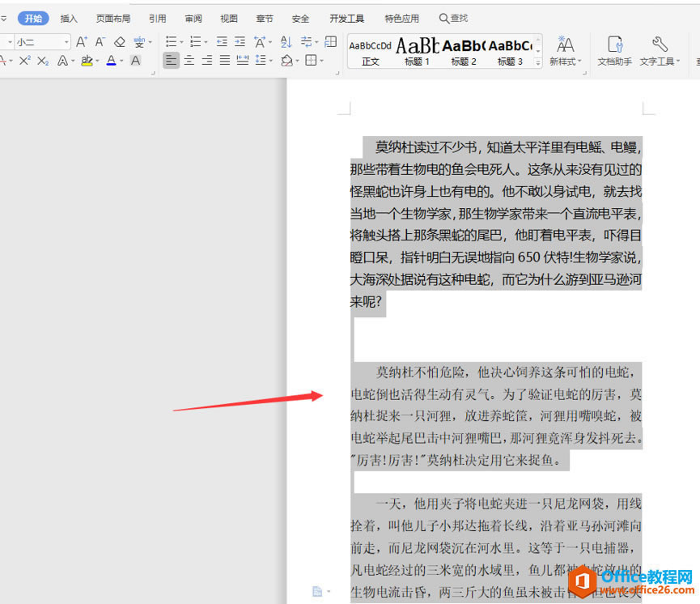Apply subscript X₂ formatting
This screenshot has height=604, width=700.
[43, 60]
